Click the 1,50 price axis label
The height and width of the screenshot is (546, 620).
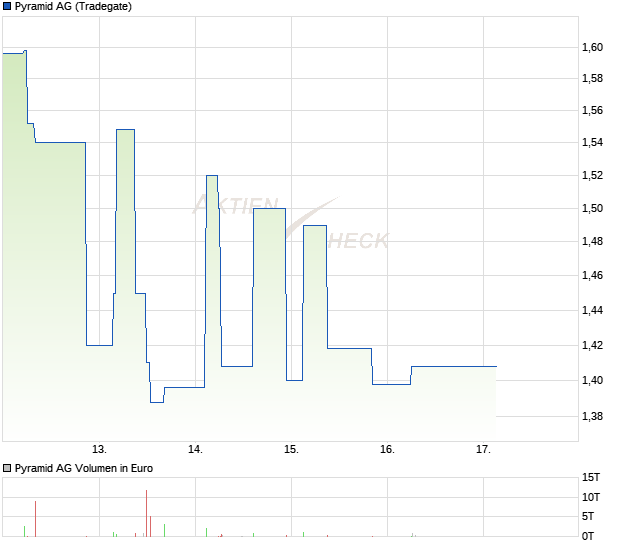click(592, 208)
